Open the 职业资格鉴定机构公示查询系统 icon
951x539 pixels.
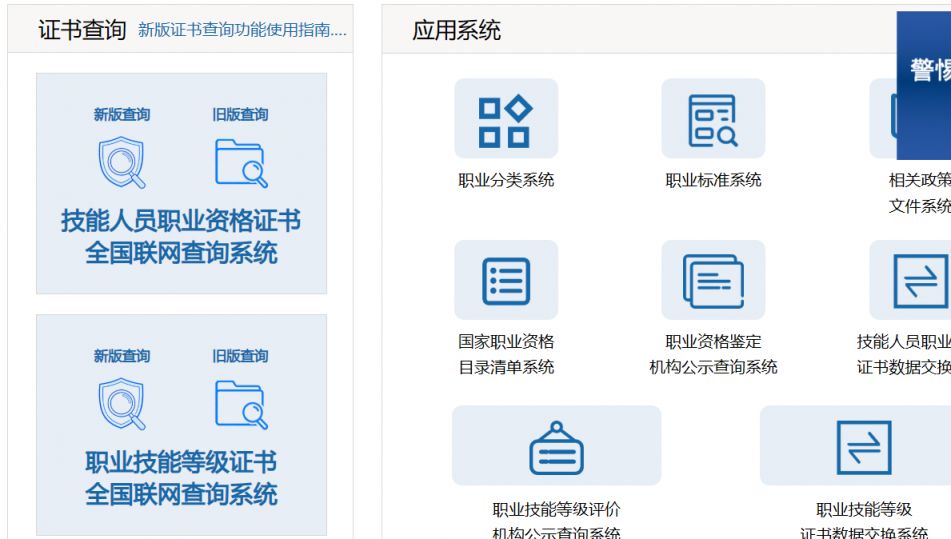[x=713, y=280]
